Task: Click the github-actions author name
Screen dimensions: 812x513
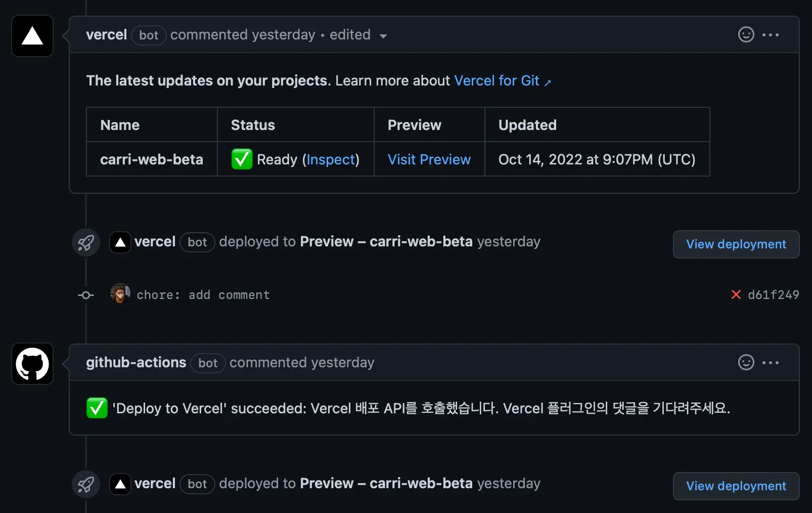Action: (x=136, y=362)
